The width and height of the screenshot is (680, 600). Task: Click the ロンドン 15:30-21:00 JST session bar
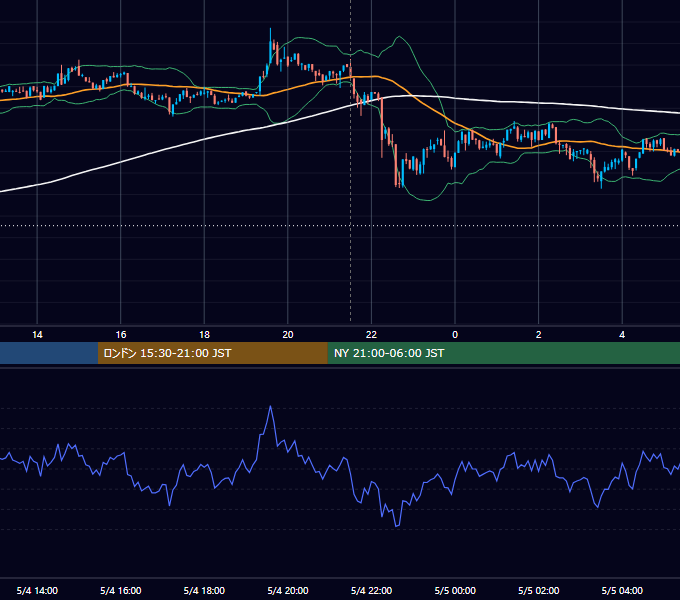coord(212,353)
